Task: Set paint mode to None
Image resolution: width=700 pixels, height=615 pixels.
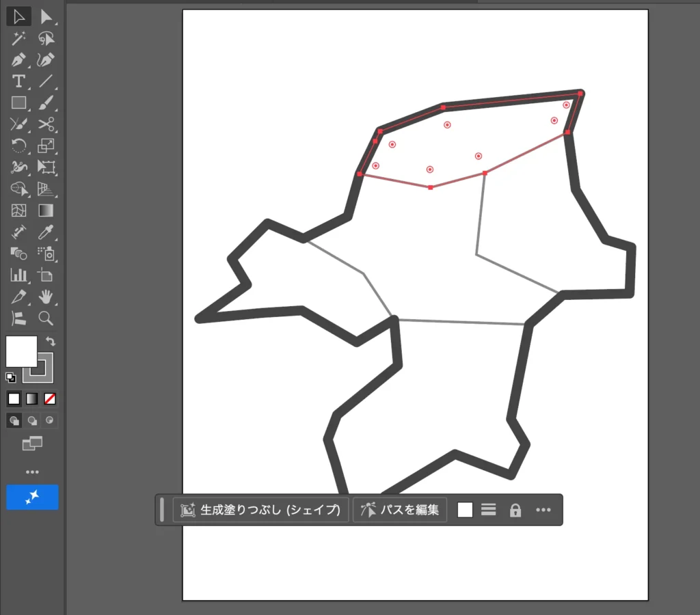Action: [49, 398]
